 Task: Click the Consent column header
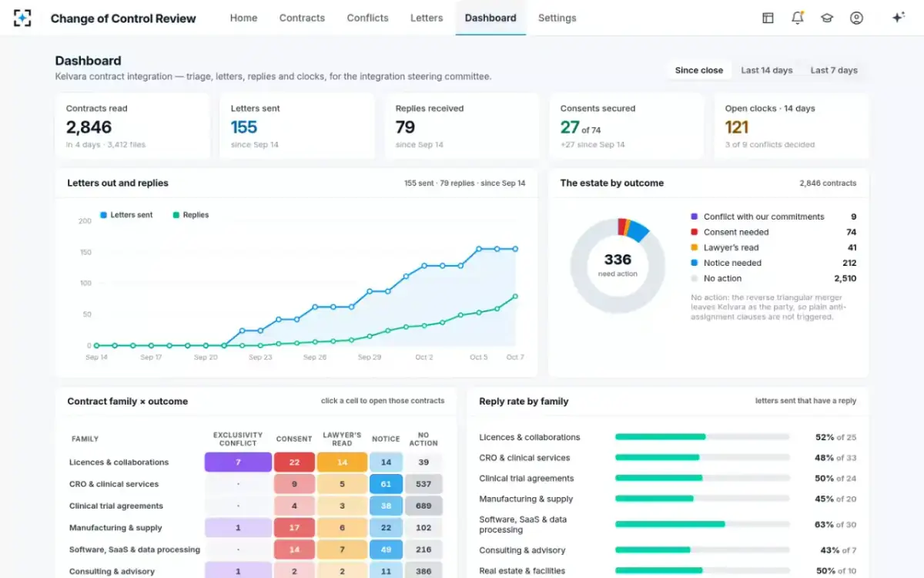pyautogui.click(x=294, y=439)
